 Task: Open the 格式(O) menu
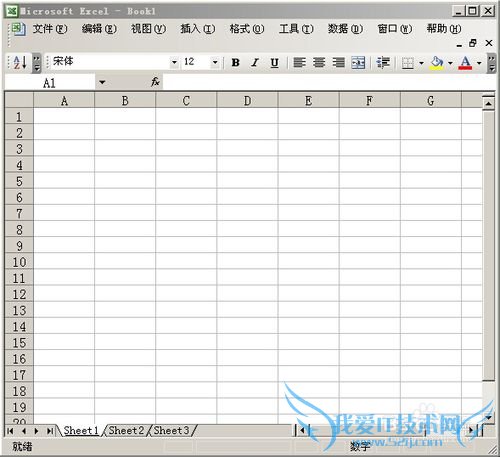click(x=247, y=29)
